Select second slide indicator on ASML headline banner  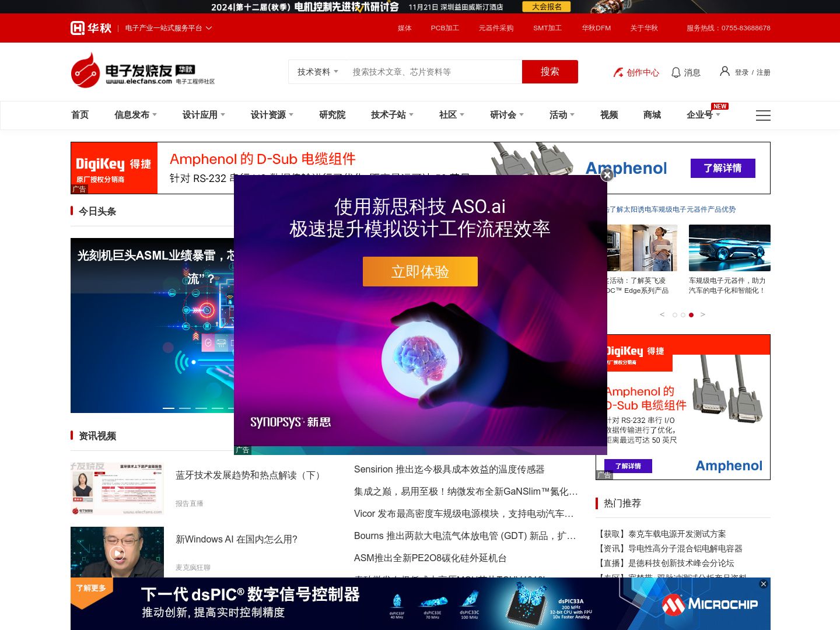tap(185, 408)
